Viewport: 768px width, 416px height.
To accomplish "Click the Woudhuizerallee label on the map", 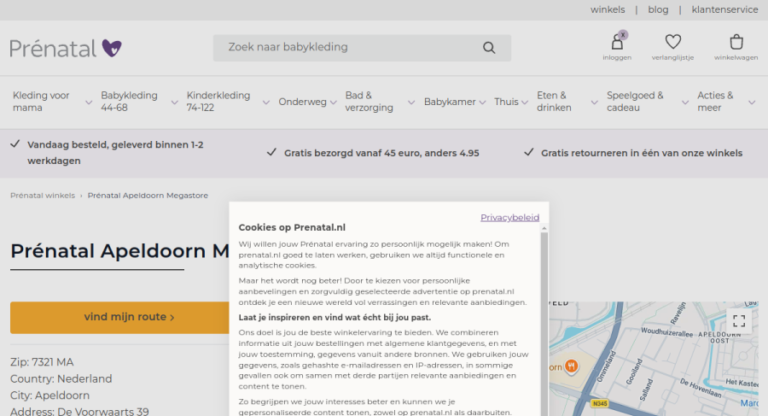I will click(667, 333).
